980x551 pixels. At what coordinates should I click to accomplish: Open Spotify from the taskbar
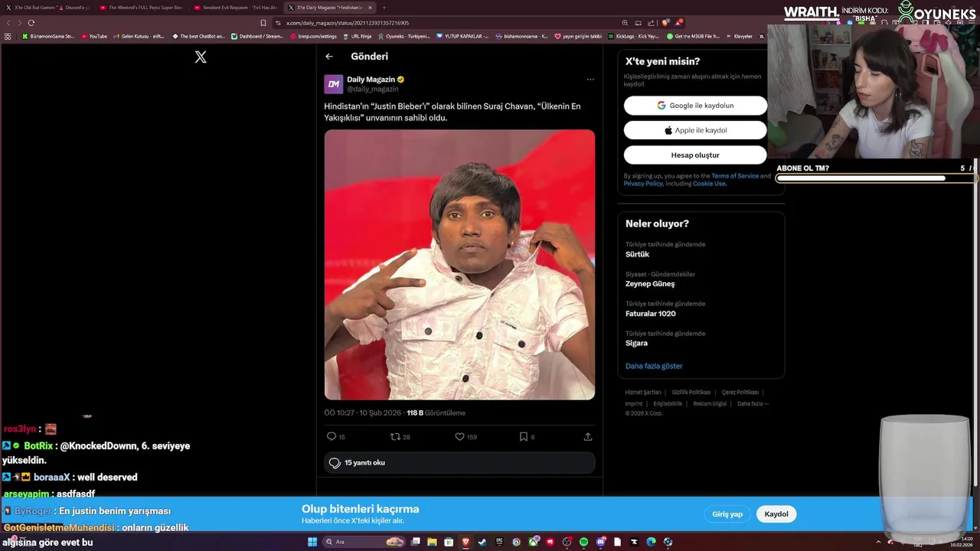(583, 542)
